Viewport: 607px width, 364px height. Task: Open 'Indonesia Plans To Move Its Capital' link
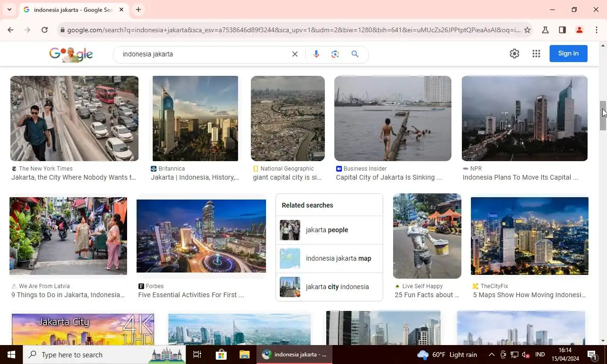pyautogui.click(x=520, y=177)
